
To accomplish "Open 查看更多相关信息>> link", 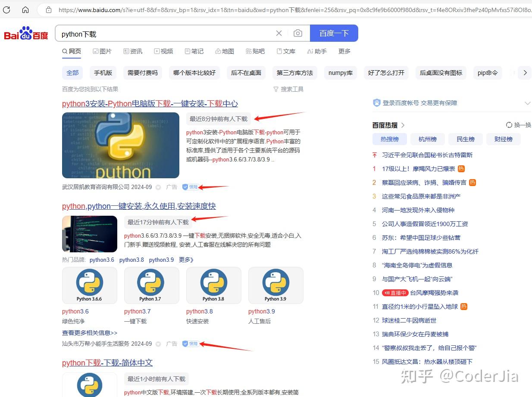I will [x=90, y=333].
